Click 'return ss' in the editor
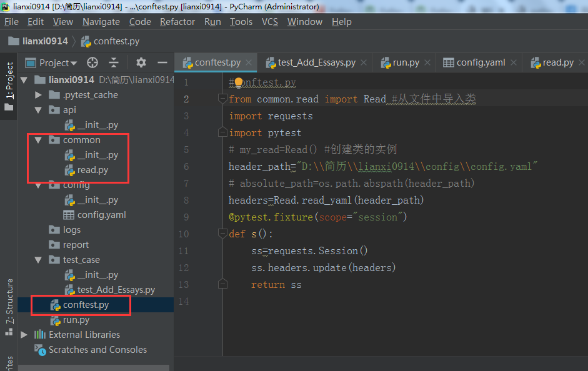The width and height of the screenshot is (588, 371). pyautogui.click(x=276, y=284)
